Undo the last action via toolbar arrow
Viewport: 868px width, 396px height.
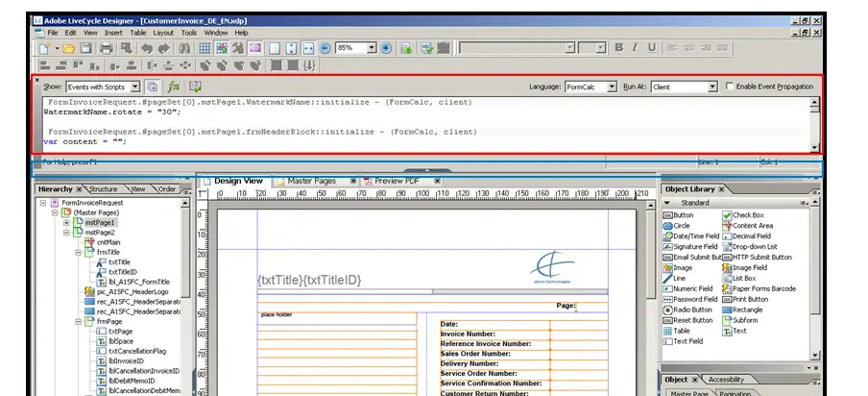(x=147, y=48)
